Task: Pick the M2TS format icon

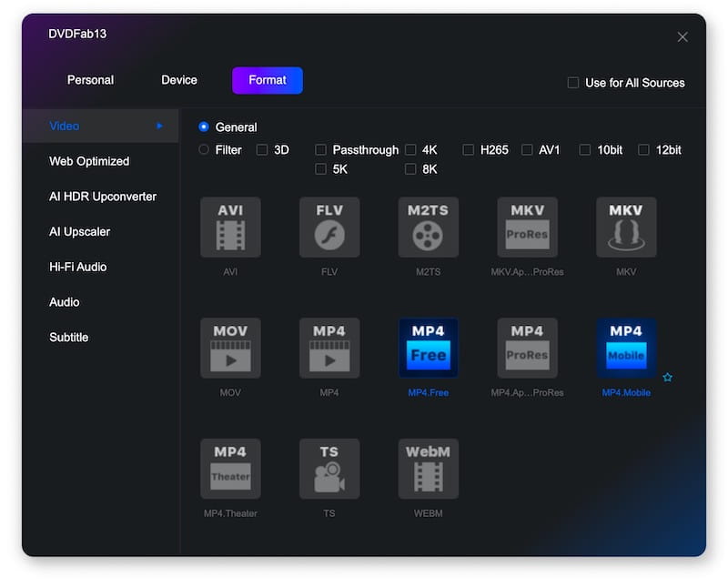Action: (x=428, y=228)
